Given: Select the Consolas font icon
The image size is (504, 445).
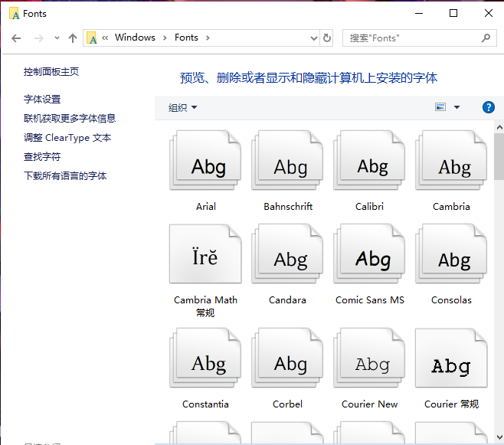Looking at the screenshot, I should [451, 254].
